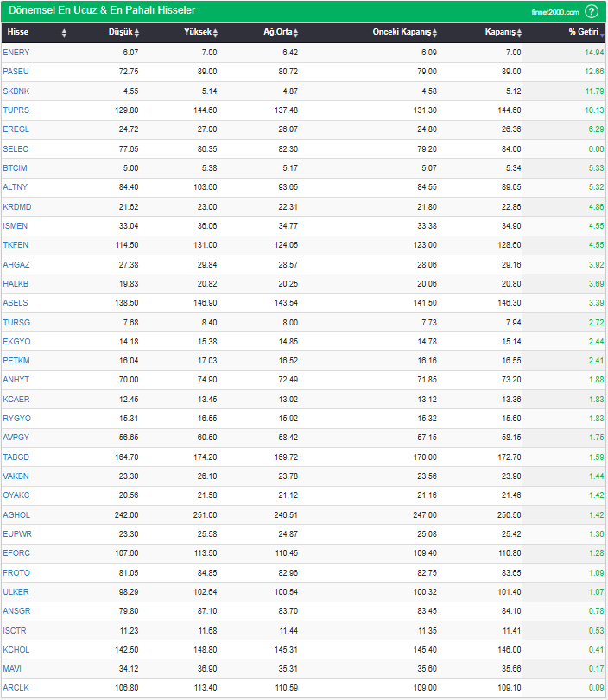Sort by Önceki Kapanış sort icon

point(435,33)
